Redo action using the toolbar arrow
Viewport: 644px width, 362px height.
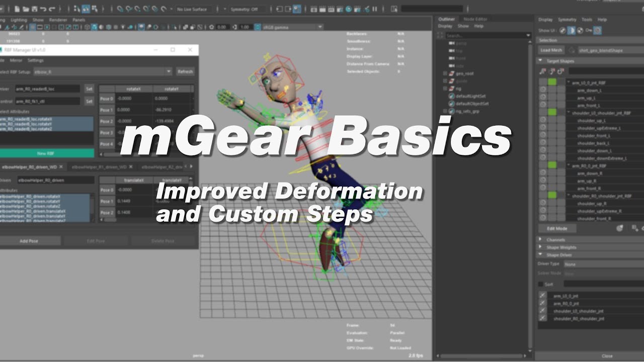[x=52, y=9]
